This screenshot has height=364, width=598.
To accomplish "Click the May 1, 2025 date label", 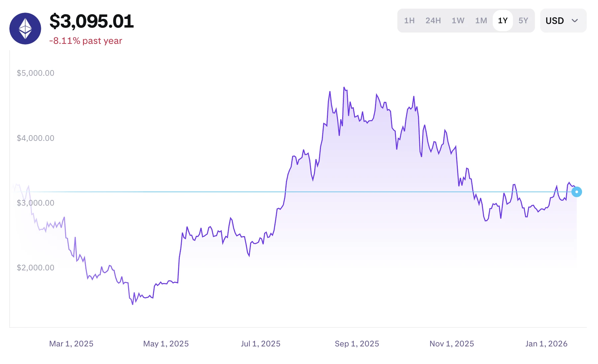I will coord(166,344).
